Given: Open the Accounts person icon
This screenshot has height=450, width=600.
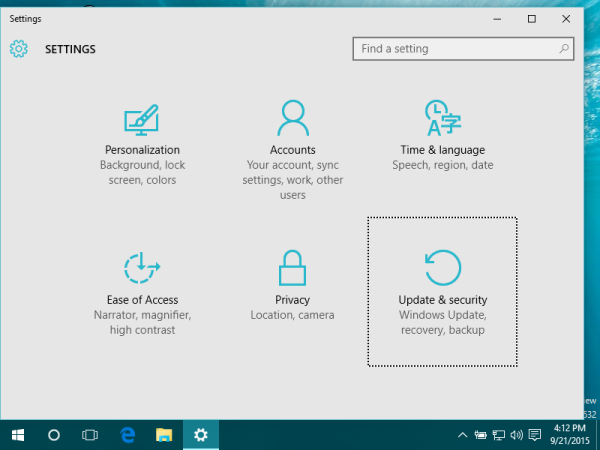Looking at the screenshot, I should (293, 118).
